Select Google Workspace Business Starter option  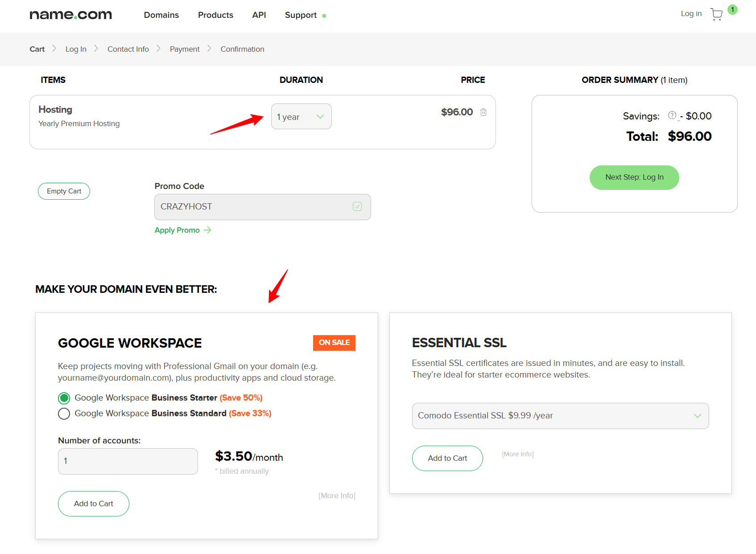(x=64, y=398)
